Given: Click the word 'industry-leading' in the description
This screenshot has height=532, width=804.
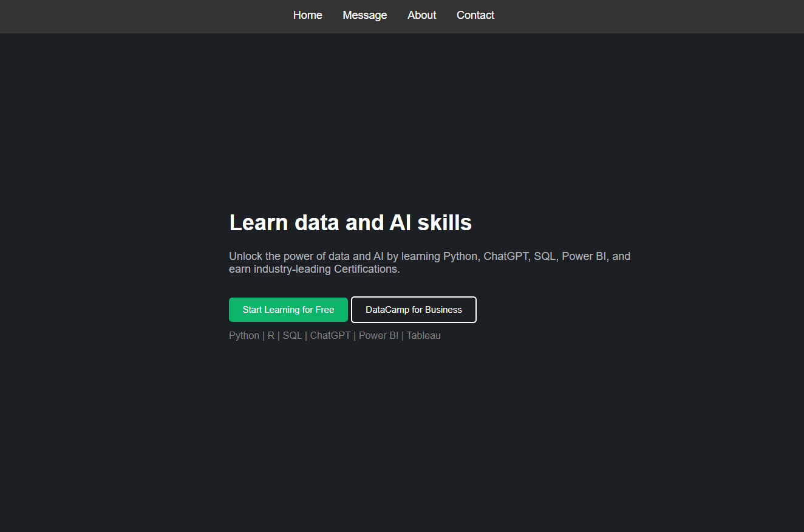Looking at the screenshot, I should point(292,269).
